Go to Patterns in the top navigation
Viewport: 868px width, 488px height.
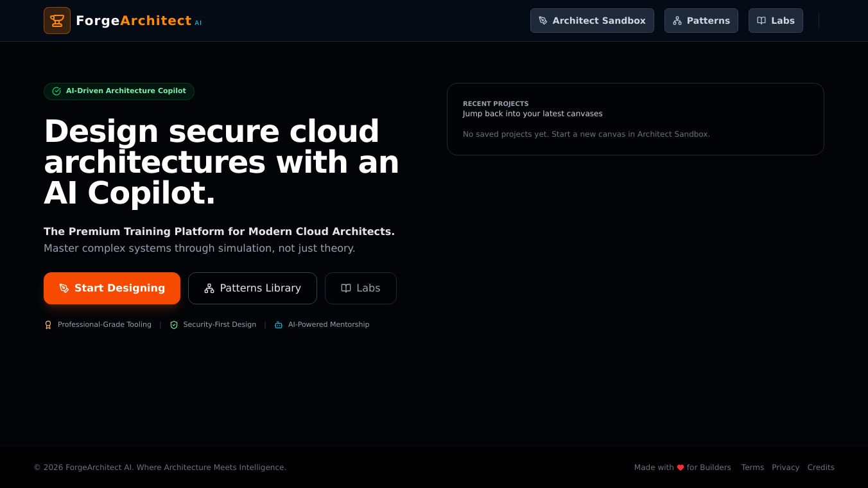700,21
